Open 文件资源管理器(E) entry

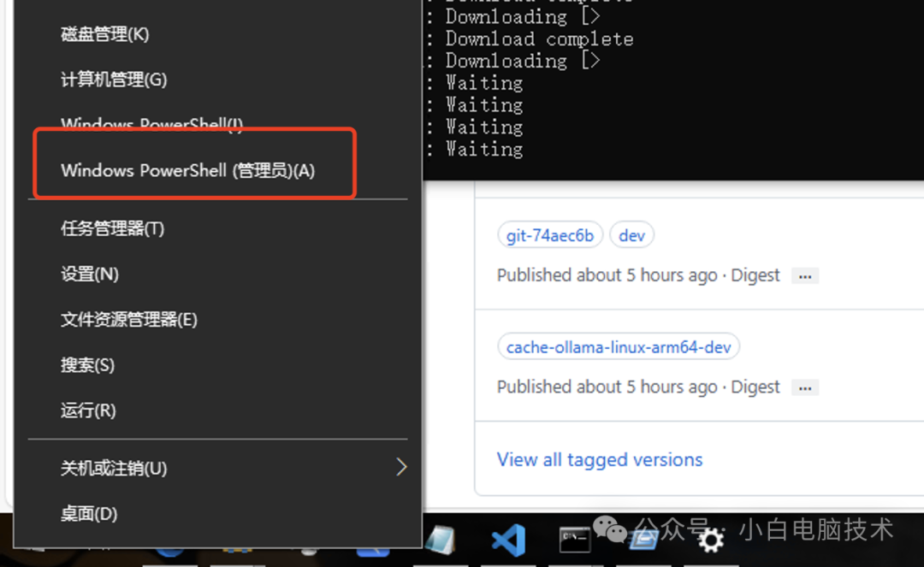point(218,319)
